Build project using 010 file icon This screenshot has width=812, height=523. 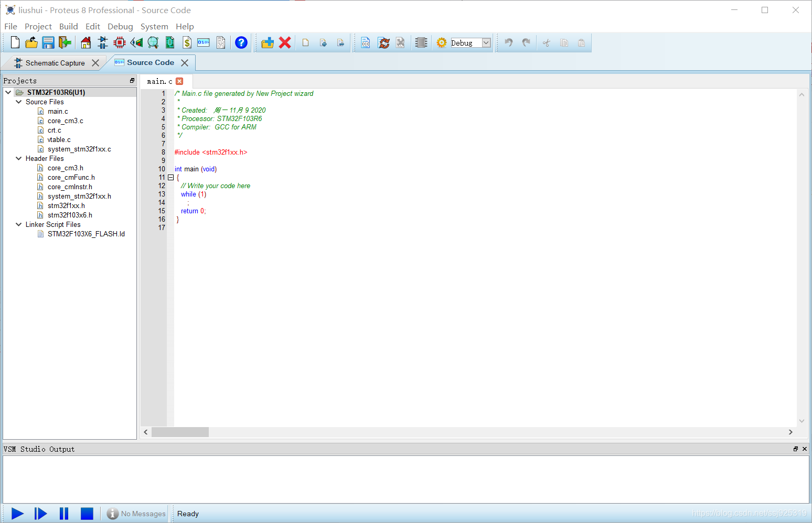coord(366,42)
